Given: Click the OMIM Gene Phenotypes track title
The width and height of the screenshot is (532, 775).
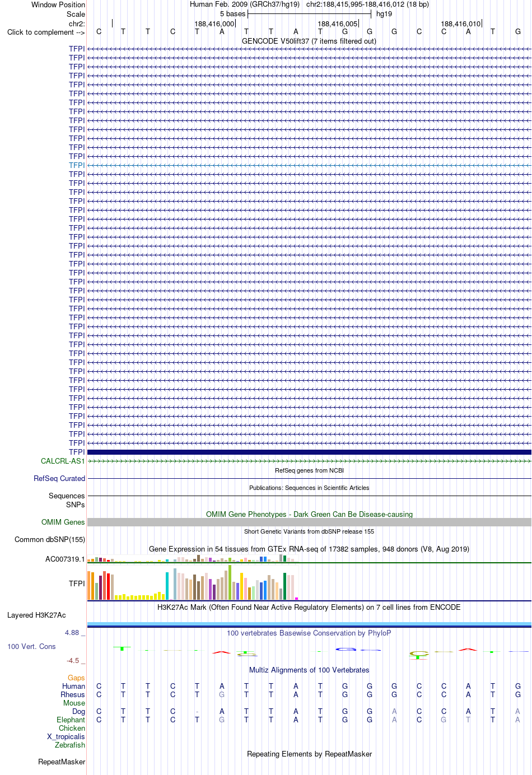Looking at the screenshot, I should (x=309, y=514).
